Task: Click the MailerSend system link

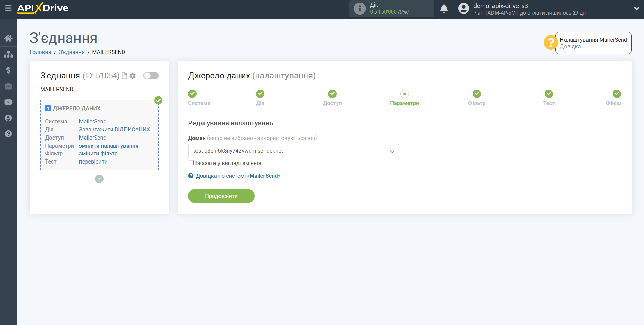Action: [x=93, y=121]
